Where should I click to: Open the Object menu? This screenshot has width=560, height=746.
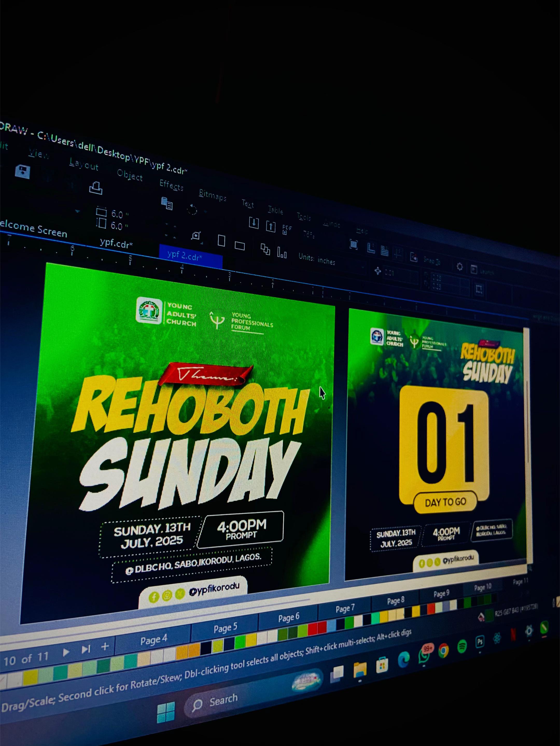(x=130, y=176)
